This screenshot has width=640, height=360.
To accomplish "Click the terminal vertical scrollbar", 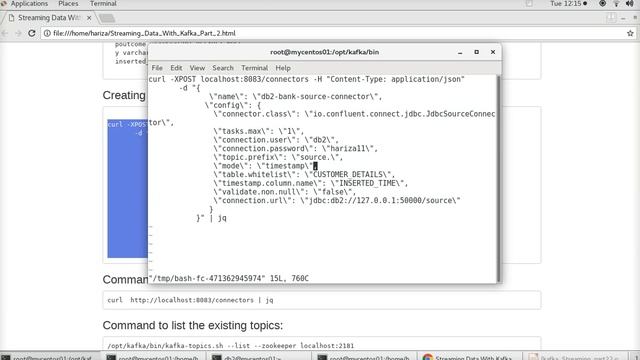I will 498,178.
